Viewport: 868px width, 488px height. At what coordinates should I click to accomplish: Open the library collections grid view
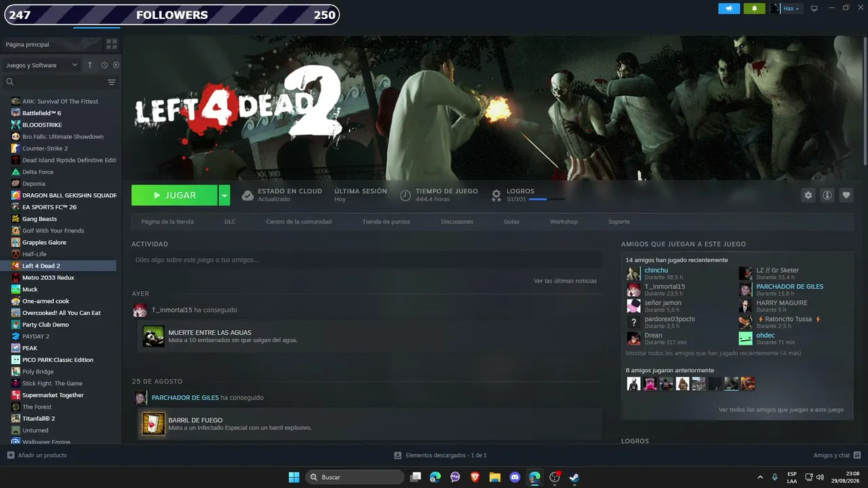[112, 44]
